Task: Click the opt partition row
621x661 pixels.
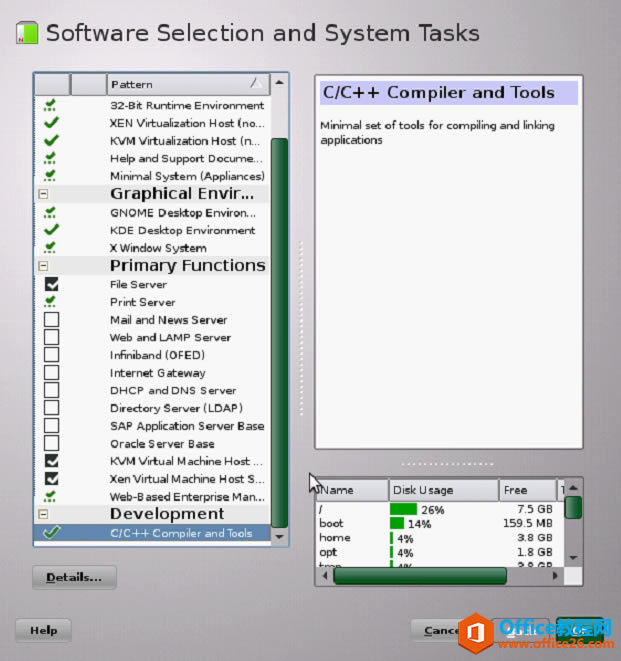Action: tap(440, 552)
